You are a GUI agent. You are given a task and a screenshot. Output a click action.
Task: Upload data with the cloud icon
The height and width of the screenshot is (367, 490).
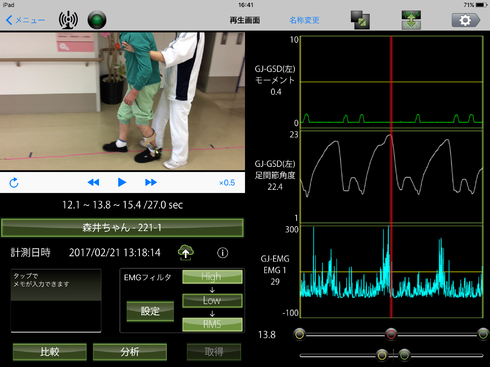tap(186, 252)
